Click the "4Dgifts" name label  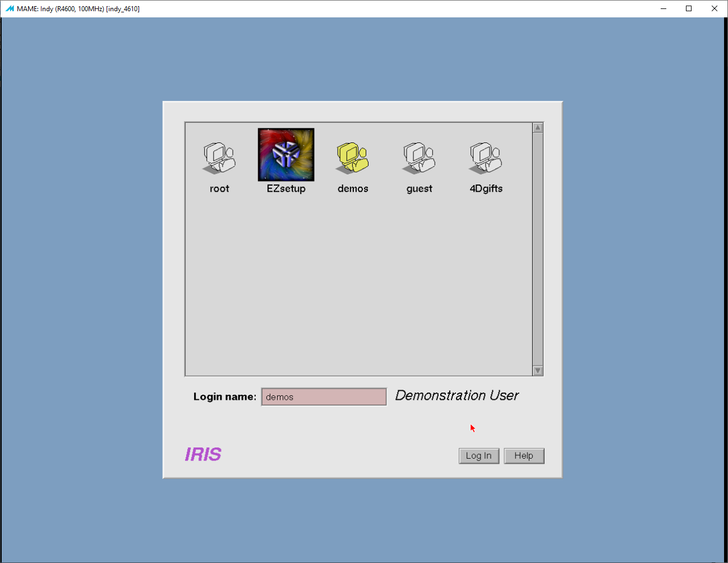coord(486,189)
